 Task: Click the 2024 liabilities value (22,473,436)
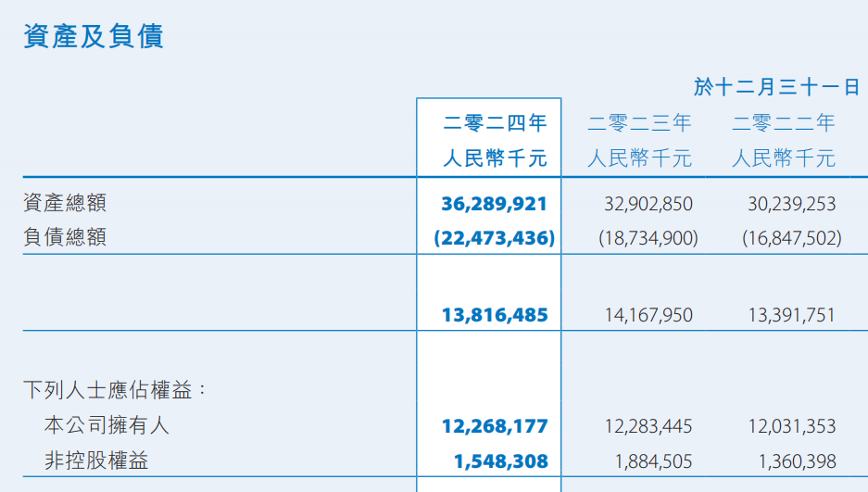(x=494, y=238)
